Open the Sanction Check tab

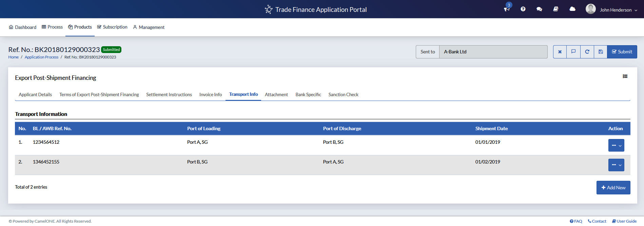pyautogui.click(x=343, y=95)
